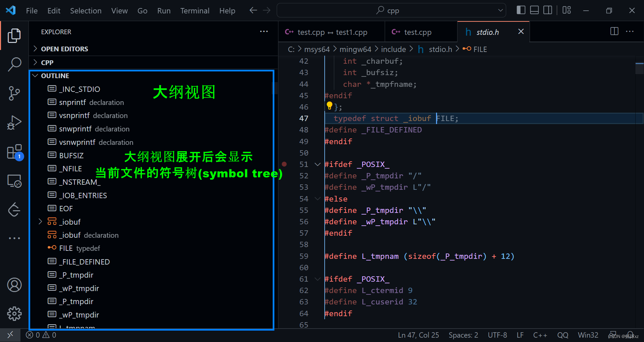This screenshot has width=644, height=342.
Task: Click the editor minimap scrollbar slider
Action: tap(639, 68)
